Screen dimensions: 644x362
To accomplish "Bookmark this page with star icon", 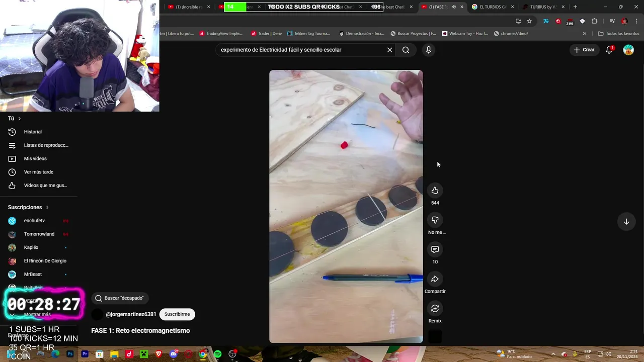I will (x=529, y=21).
